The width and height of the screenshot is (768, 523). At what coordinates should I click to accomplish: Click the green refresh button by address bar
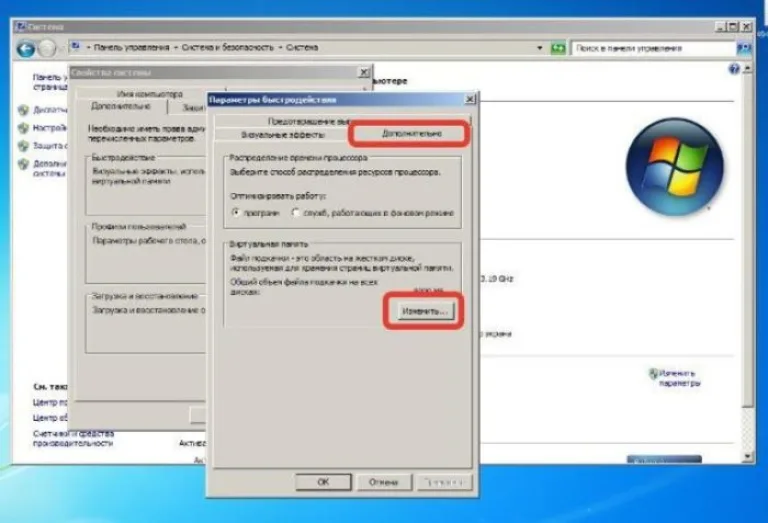pyautogui.click(x=558, y=48)
